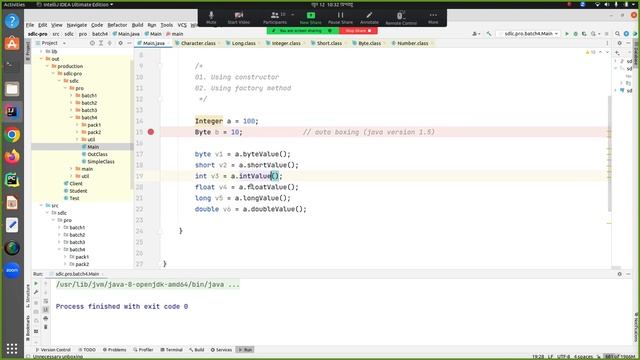This screenshot has height=360, width=640.
Task: Click the editor vertical scrollbar
Action: click(609, 153)
